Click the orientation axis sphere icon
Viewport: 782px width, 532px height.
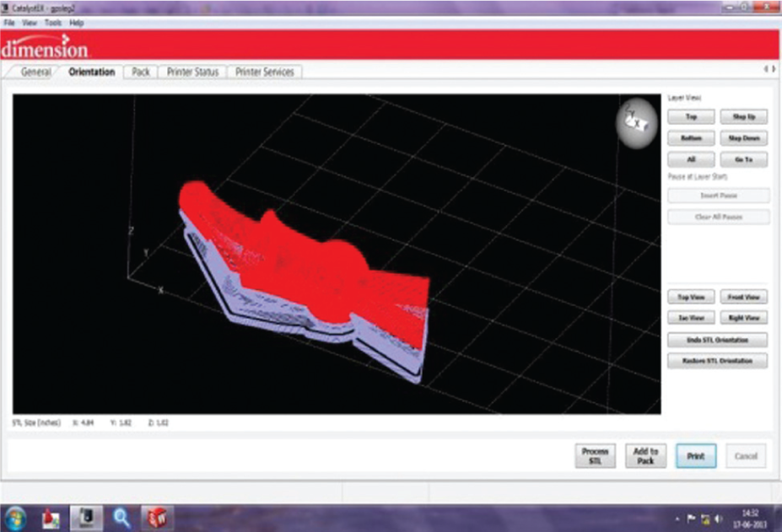(x=637, y=123)
